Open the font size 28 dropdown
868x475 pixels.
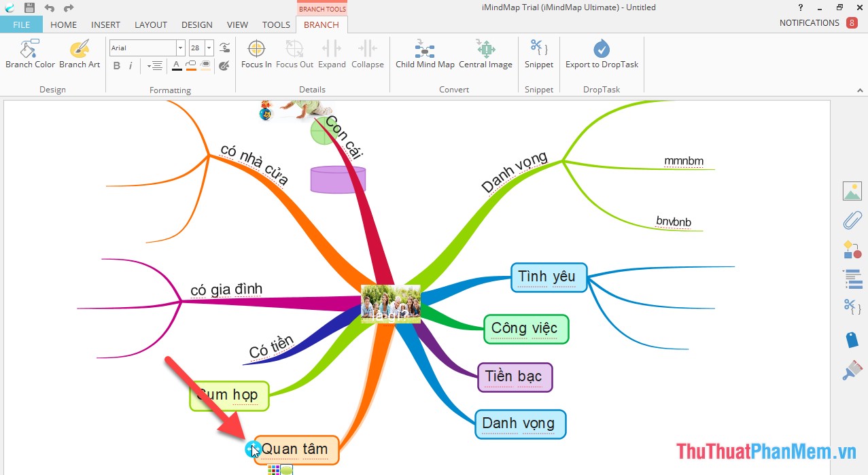coord(208,47)
